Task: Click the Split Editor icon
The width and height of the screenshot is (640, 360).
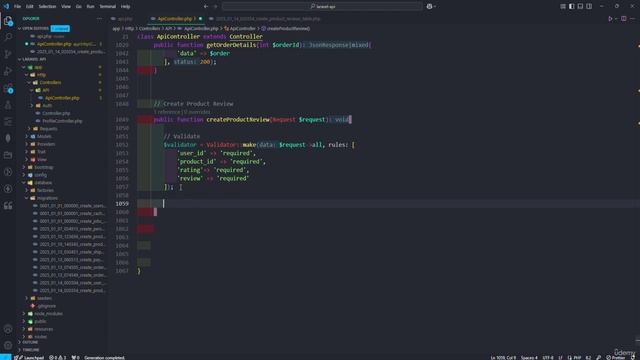Action: (x=624, y=19)
